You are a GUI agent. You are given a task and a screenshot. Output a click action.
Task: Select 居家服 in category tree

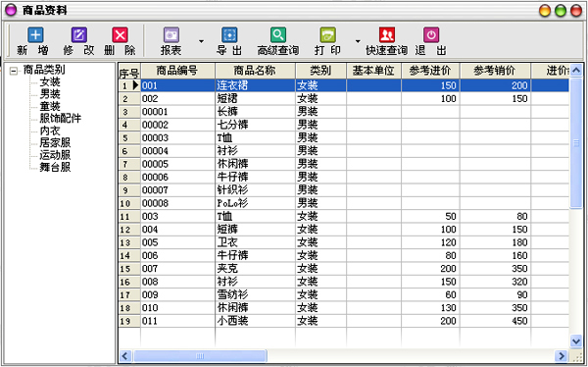point(55,142)
